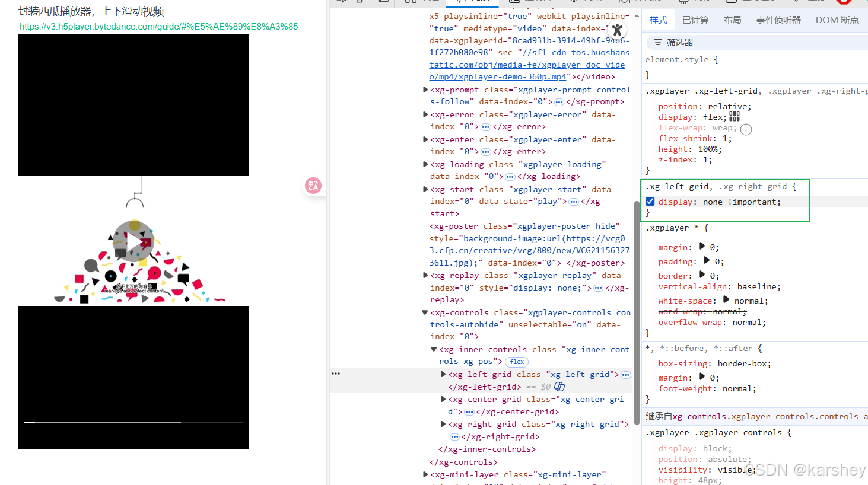This screenshot has width=868, height=485.
Task: Click the 'element.style {' rule header
Action: pyautogui.click(x=681, y=60)
